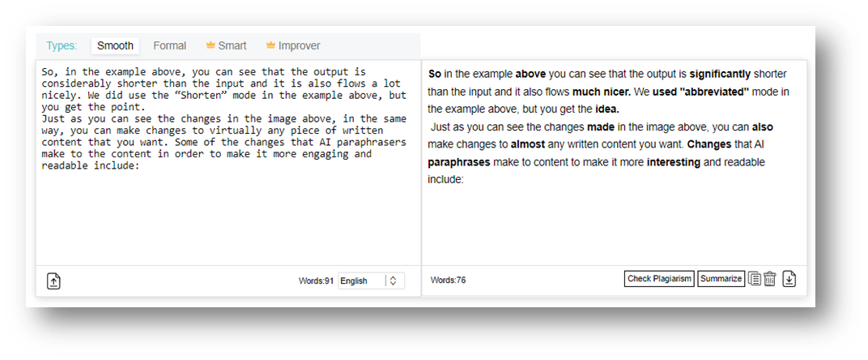This screenshot has width=868, height=360.
Task: Click the bold word "almost" in output
Action: tap(528, 145)
